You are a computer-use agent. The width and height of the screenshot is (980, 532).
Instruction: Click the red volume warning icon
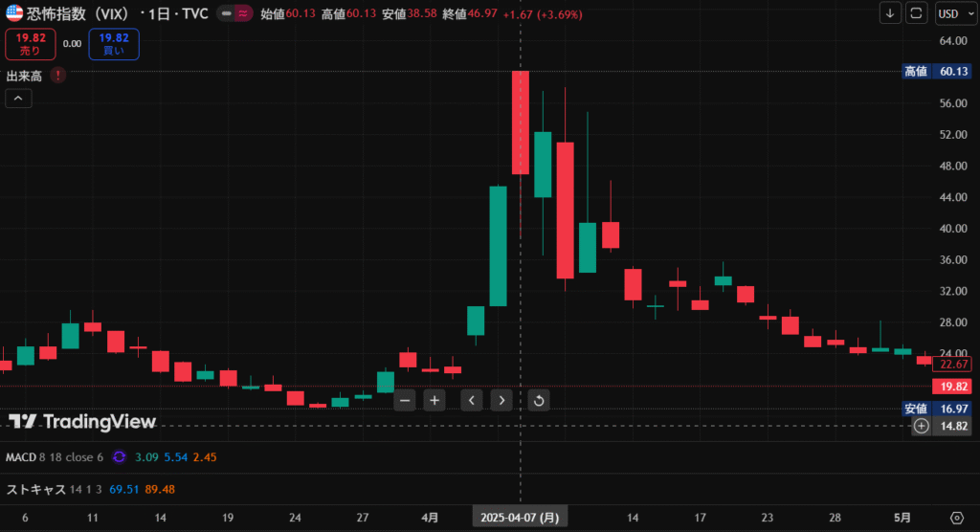pos(58,75)
